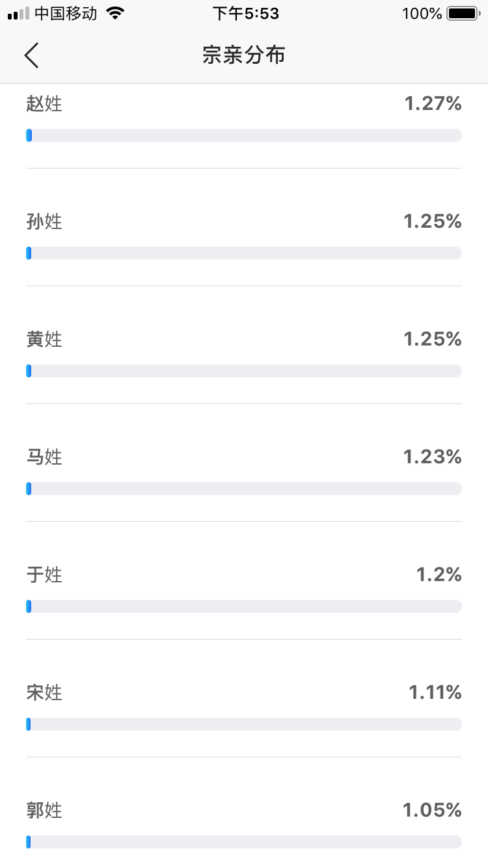
Task: Tap the 1.27% percentage value
Action: pyautogui.click(x=433, y=103)
